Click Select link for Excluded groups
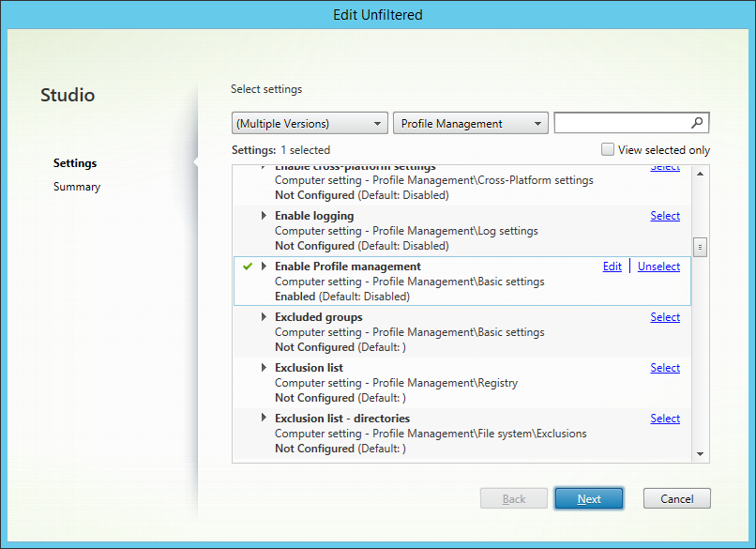Screen dimensions: 756x549 (665, 317)
